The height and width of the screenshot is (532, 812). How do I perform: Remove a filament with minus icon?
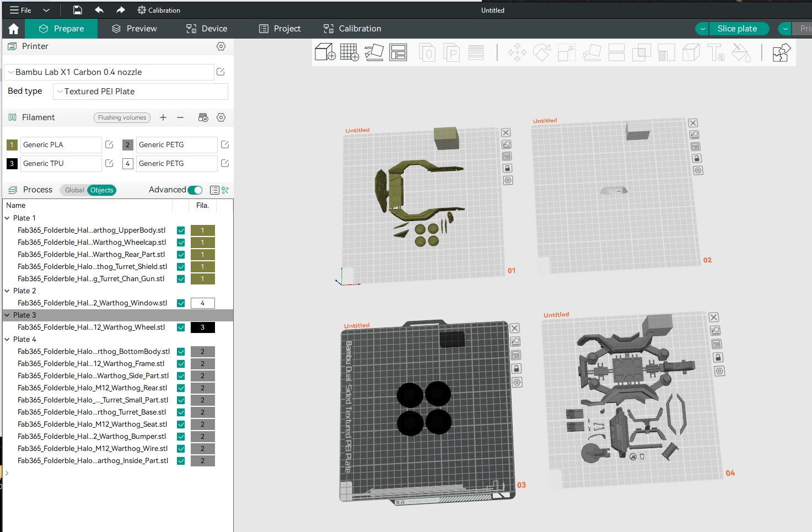[x=180, y=117]
